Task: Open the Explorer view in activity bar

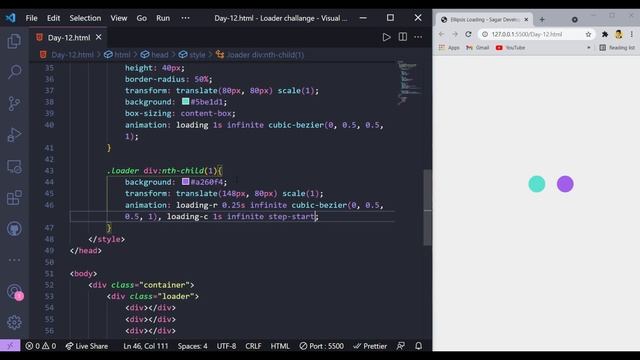Action: click(14, 41)
